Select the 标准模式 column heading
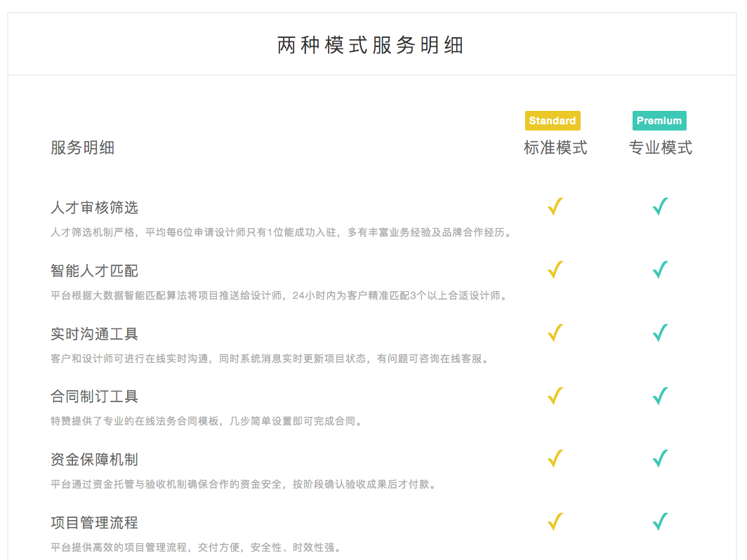Image resolution: width=747 pixels, height=560 pixels. [x=555, y=148]
